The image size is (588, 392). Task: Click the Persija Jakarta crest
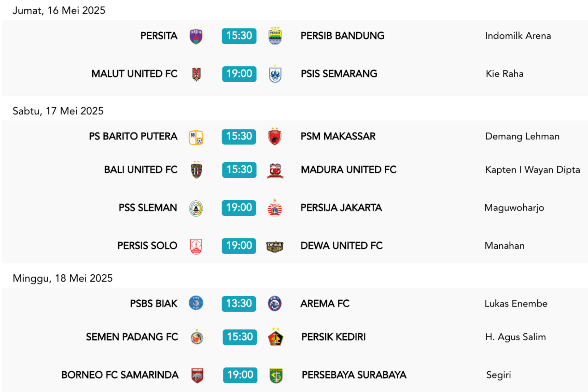coord(275,208)
